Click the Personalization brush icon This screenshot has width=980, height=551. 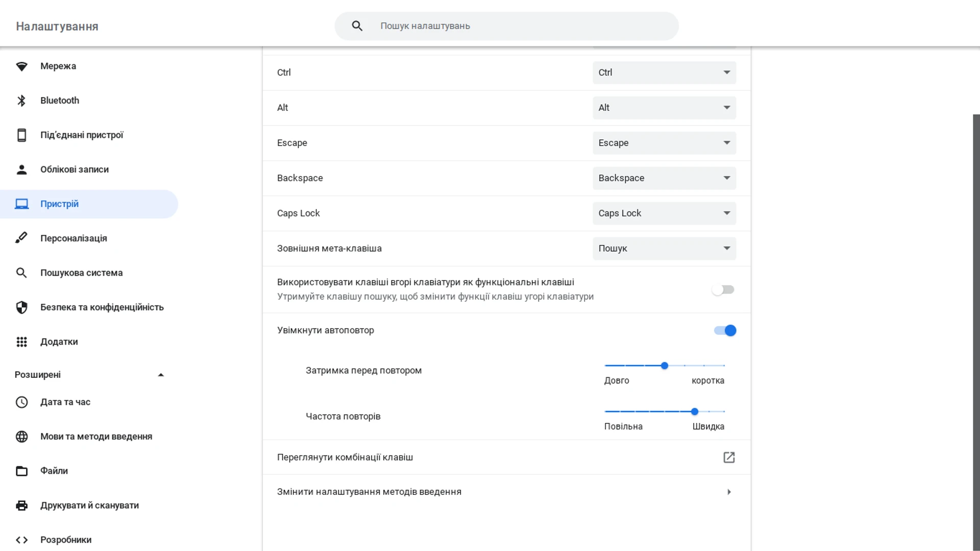pyautogui.click(x=21, y=238)
